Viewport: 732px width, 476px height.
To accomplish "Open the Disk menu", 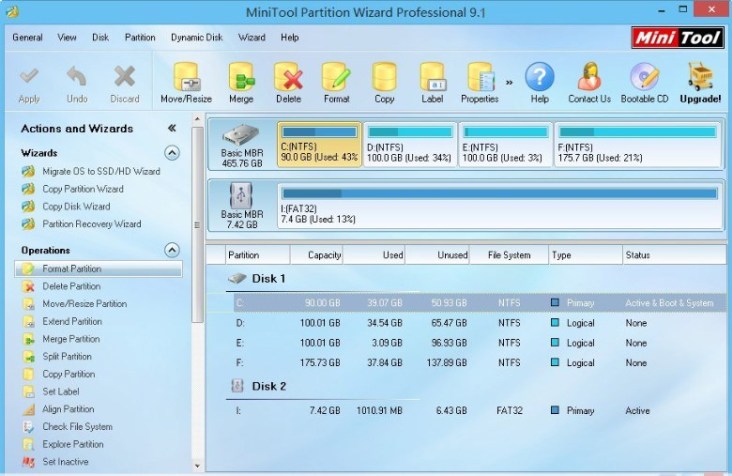I will coord(100,37).
